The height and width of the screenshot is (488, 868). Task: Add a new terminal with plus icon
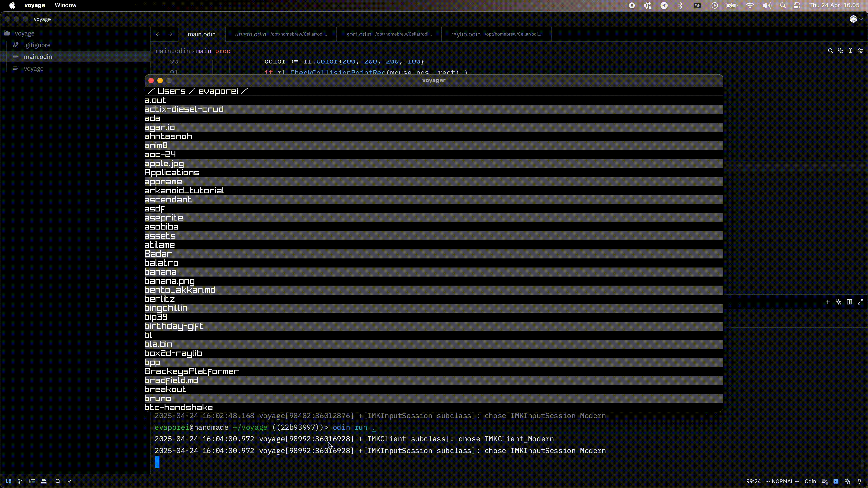[x=828, y=302]
